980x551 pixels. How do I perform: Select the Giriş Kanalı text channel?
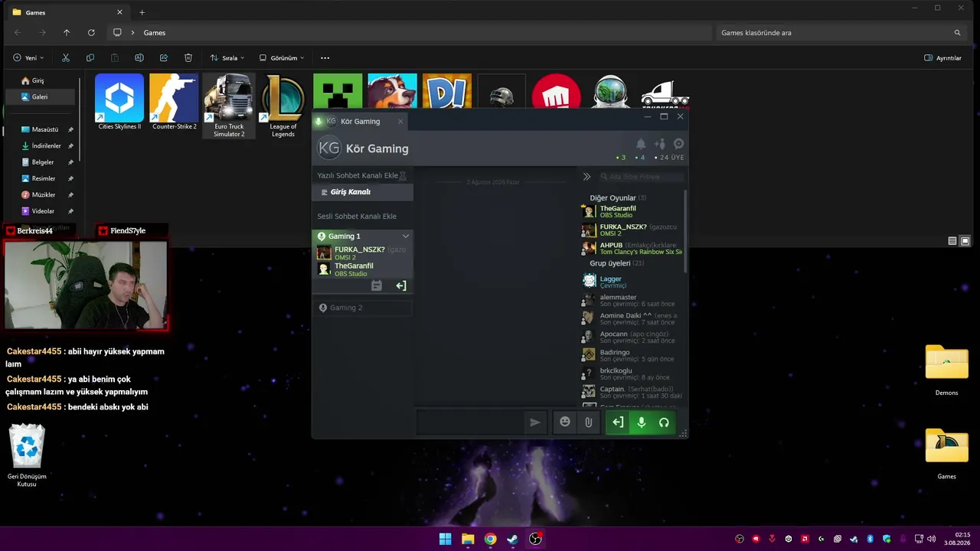pos(362,192)
